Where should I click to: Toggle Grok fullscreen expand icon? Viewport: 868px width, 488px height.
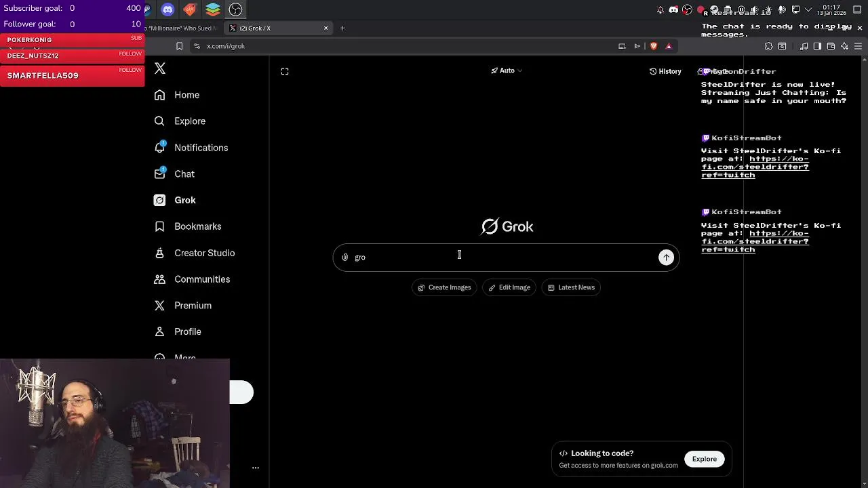tap(285, 71)
